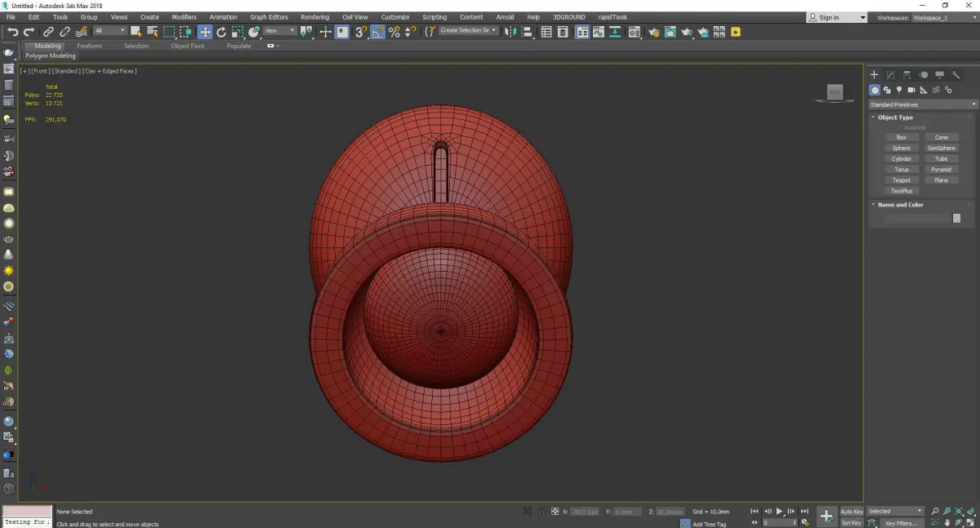
Task: Select the Move tool icon
Action: point(204,32)
